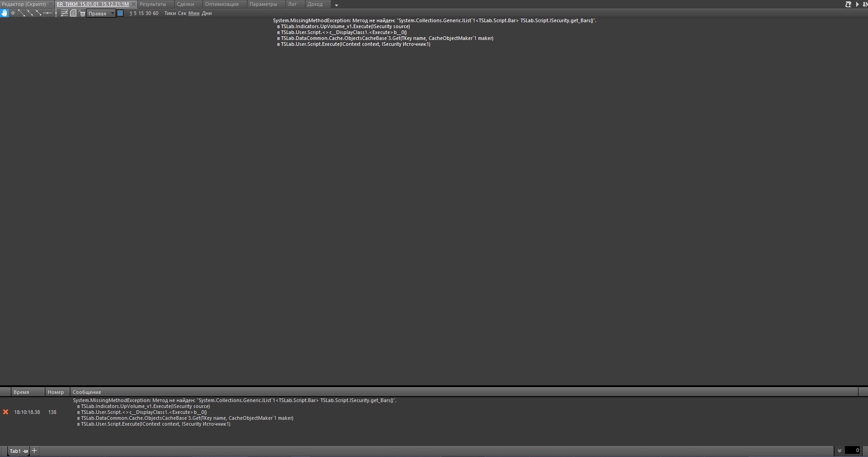Expand the bottom panel chevron
Image resolution: width=868 pixels, height=457 pixels.
tap(839, 451)
